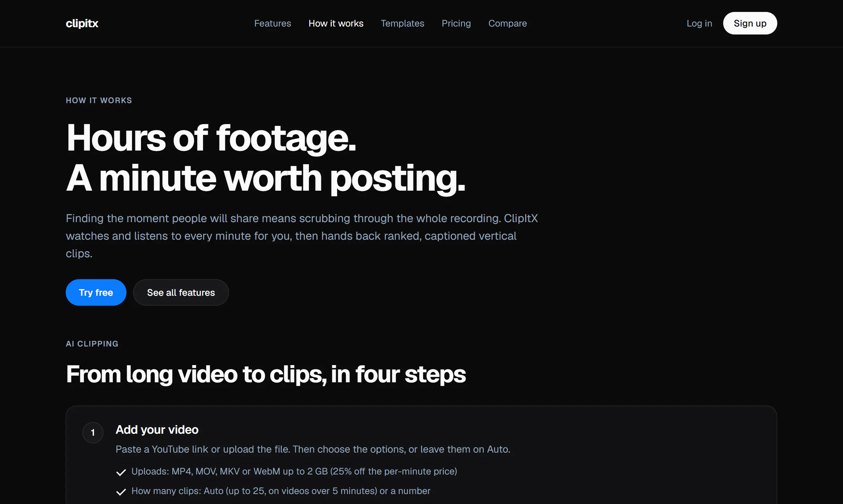The height and width of the screenshot is (504, 843).
Task: Click 'Uploads: MP4, MOV, MKV or WebM' text
Action: tap(294, 471)
